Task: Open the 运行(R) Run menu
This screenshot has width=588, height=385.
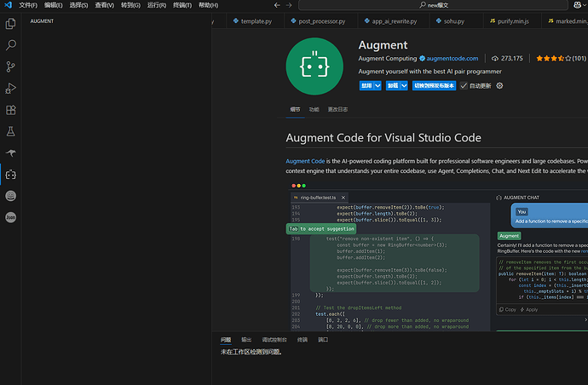Action: pos(157,5)
